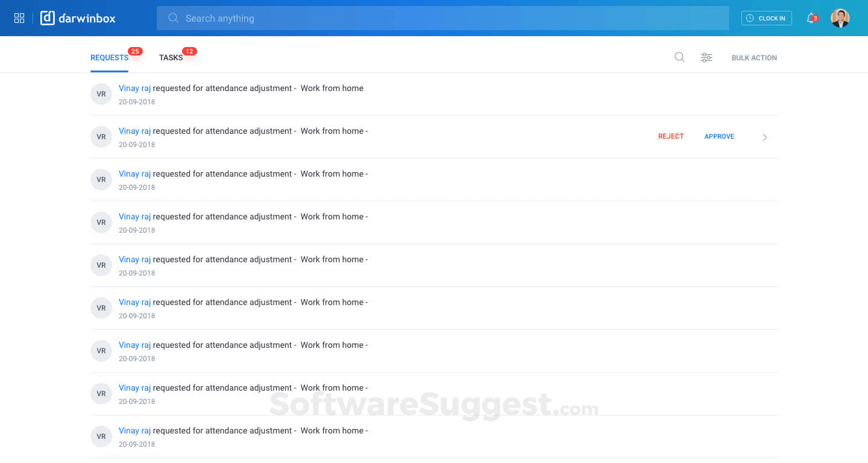Image resolution: width=868 pixels, height=463 pixels.
Task: Open the profile picture avatar
Action: coord(840,17)
